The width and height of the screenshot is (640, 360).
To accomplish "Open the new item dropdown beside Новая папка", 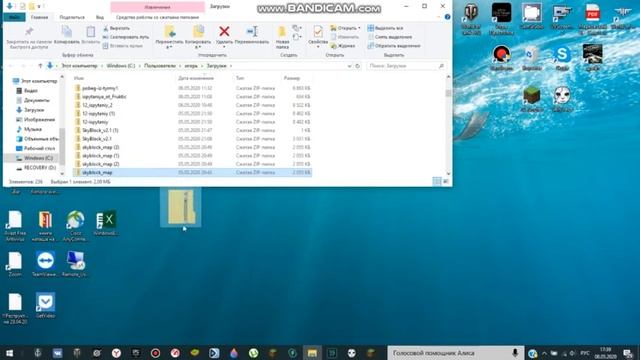I will (x=297, y=28).
